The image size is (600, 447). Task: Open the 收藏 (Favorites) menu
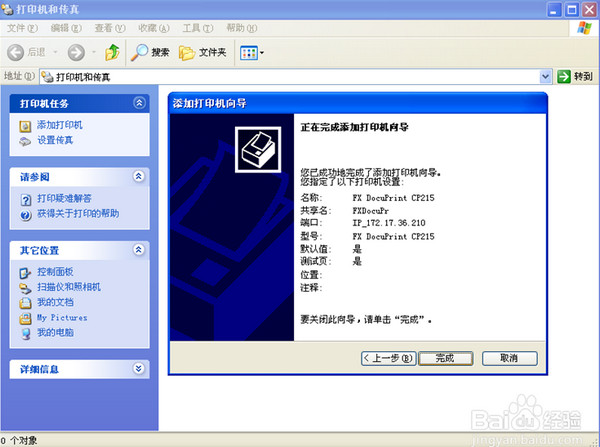pyautogui.click(x=154, y=28)
